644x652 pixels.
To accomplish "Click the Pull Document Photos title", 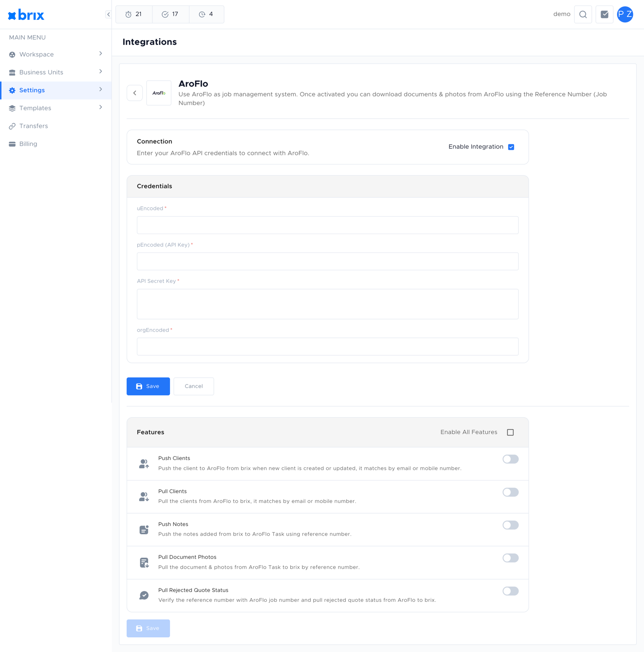I will click(x=187, y=557).
